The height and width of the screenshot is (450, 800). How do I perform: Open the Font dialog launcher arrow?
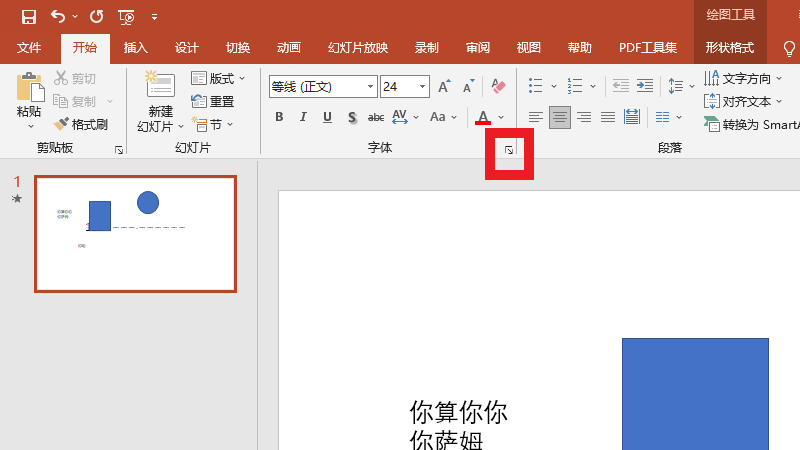point(509,150)
